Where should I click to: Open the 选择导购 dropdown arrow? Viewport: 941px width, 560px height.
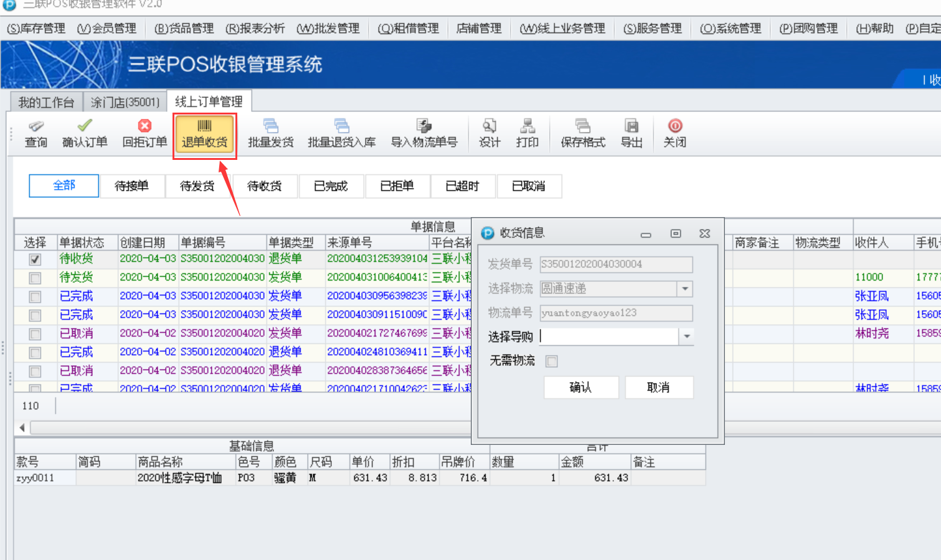(x=686, y=337)
